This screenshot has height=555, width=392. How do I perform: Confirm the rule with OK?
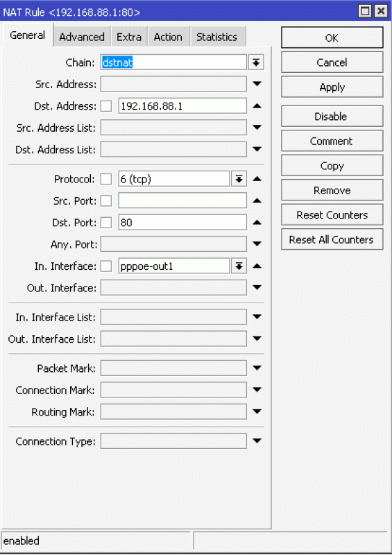[x=332, y=37]
